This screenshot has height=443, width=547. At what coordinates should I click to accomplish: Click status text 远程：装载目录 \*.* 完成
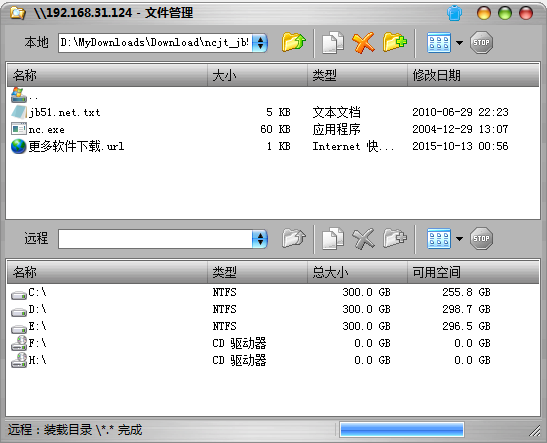pyautogui.click(x=75, y=430)
